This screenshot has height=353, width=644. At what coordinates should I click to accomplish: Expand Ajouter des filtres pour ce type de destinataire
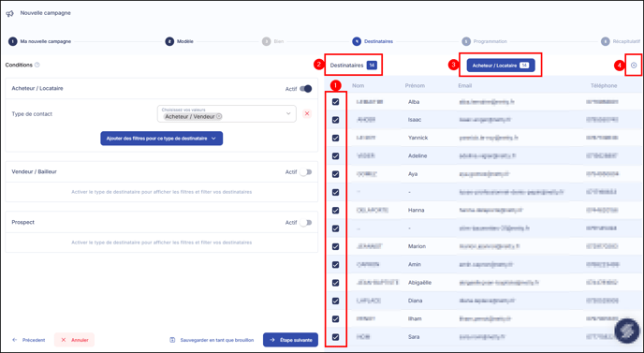click(161, 139)
